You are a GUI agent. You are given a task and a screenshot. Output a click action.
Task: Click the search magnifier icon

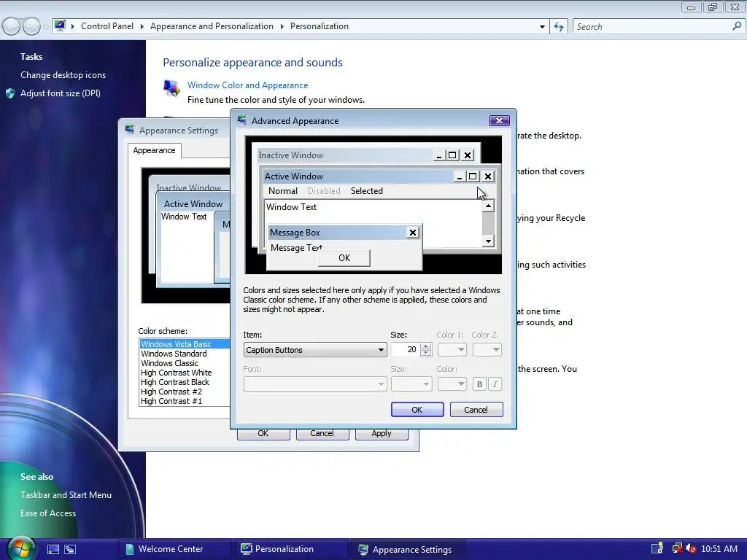[737, 27]
